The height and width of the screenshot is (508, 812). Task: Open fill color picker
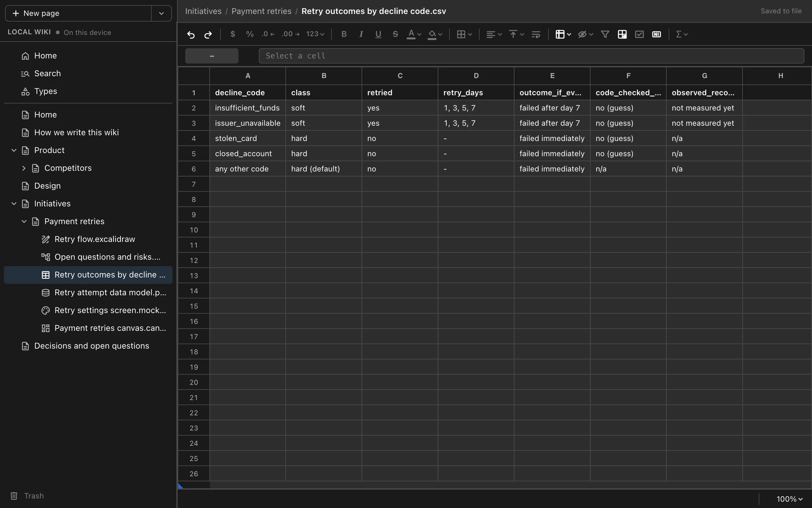pyautogui.click(x=435, y=34)
